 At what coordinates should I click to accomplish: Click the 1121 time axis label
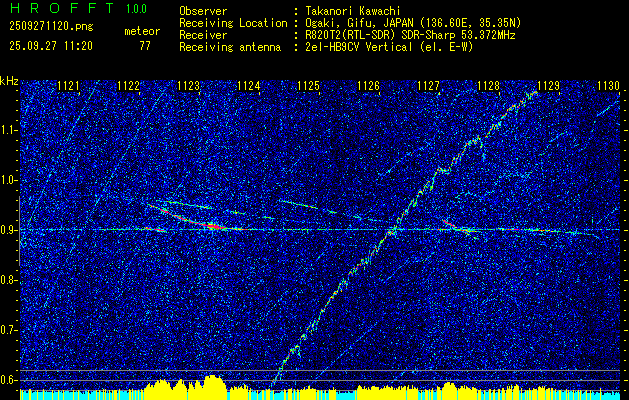(68, 86)
